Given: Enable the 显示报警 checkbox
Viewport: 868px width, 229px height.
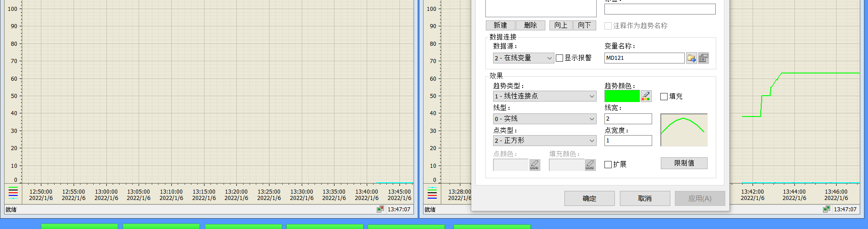Looking at the screenshot, I should tap(560, 58).
